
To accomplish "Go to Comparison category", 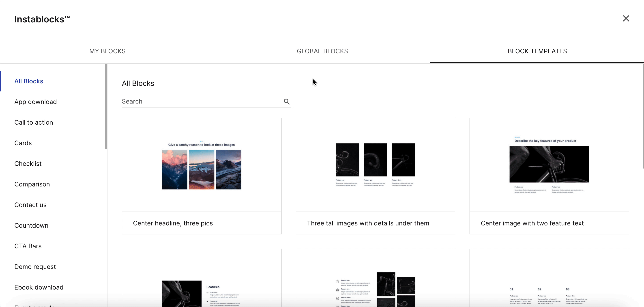I will click(x=32, y=184).
